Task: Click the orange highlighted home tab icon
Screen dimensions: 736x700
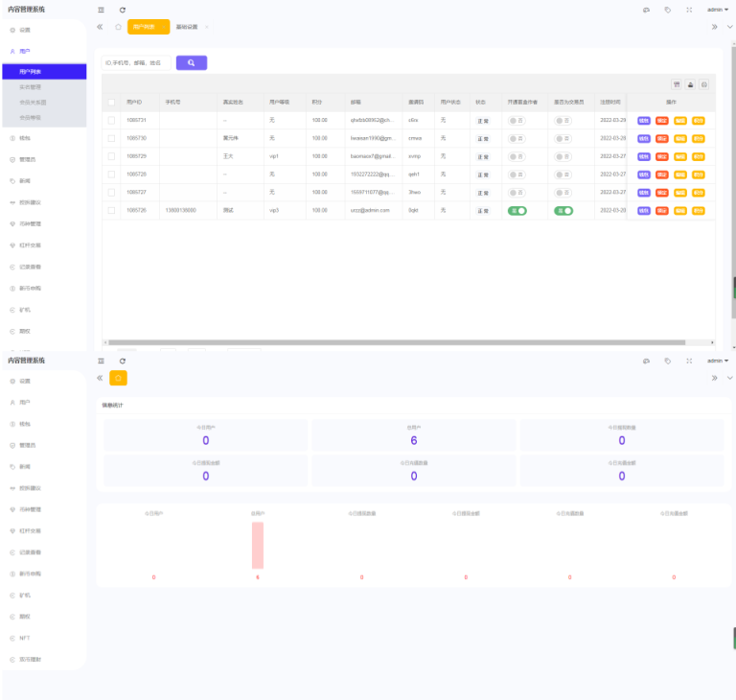Action: [118, 378]
